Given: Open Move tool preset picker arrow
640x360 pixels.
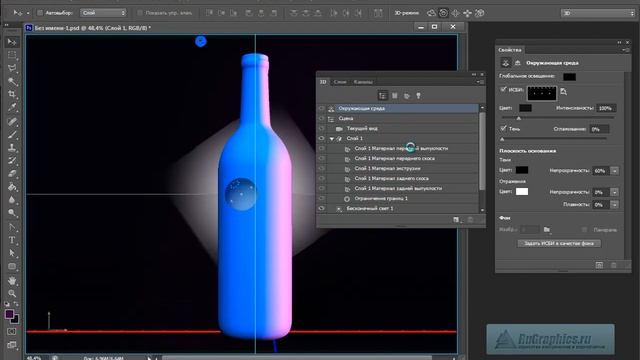Looking at the screenshot, I should [28, 13].
